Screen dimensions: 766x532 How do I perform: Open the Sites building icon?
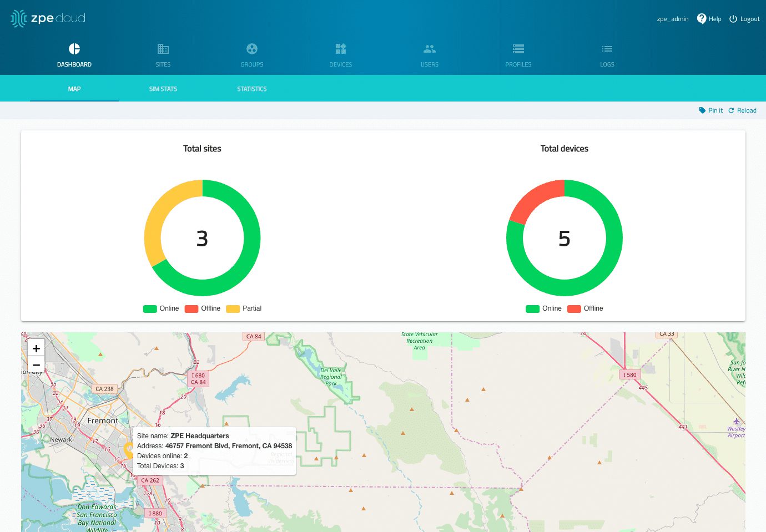[163, 49]
